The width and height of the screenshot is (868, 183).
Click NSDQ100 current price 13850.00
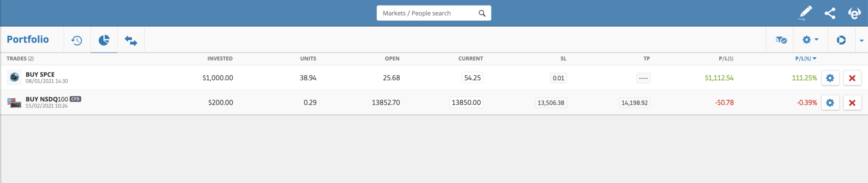466,103
